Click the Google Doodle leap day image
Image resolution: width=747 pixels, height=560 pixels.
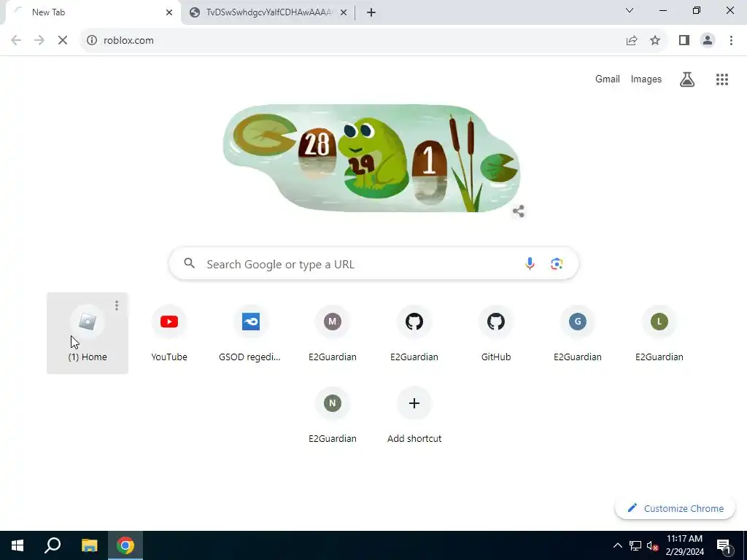pyautogui.click(x=371, y=158)
